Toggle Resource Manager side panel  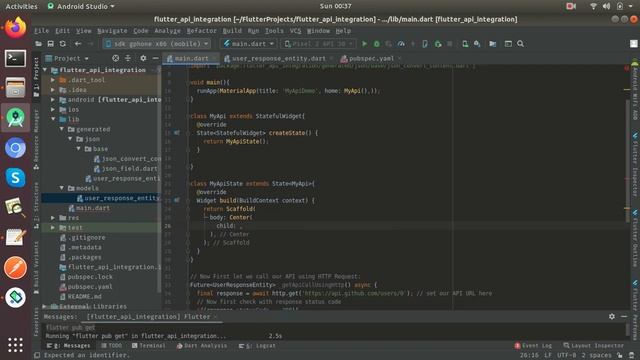click(x=36, y=139)
